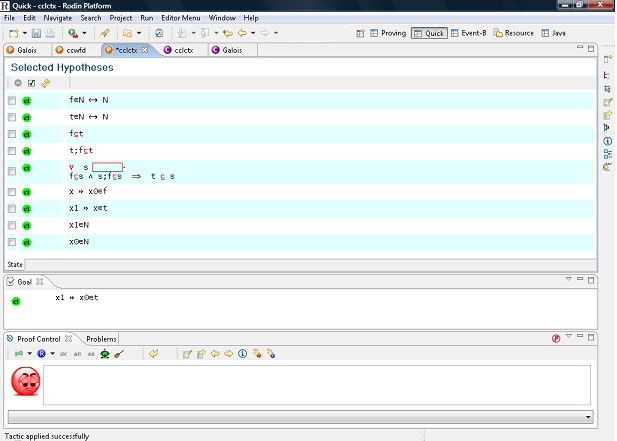This screenshot has height=441, width=617.
Task: Click the Proof Control text input area
Action: (x=316, y=385)
